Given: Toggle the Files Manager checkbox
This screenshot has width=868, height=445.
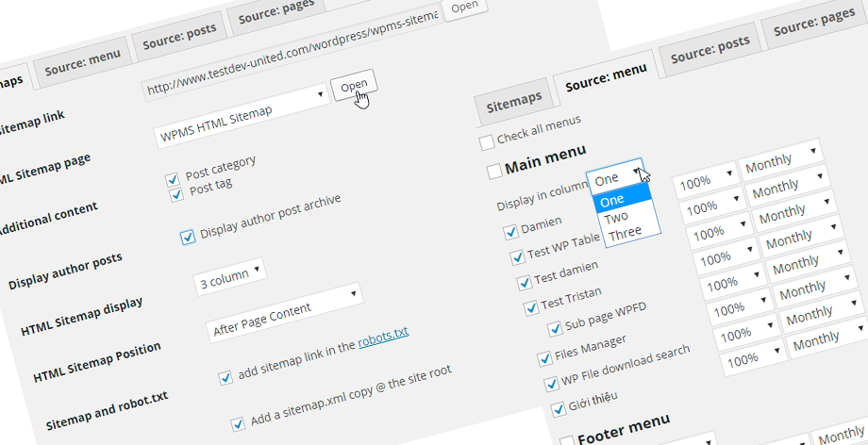Looking at the screenshot, I should [x=544, y=358].
